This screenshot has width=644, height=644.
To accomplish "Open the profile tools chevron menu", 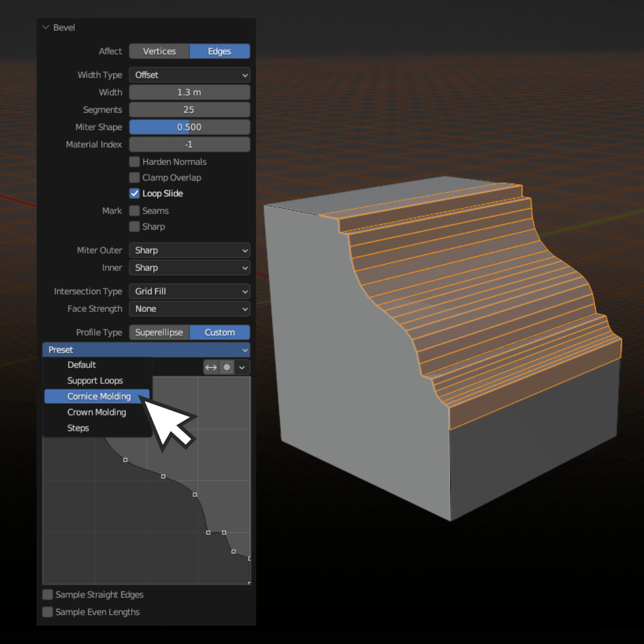I will pyautogui.click(x=242, y=367).
